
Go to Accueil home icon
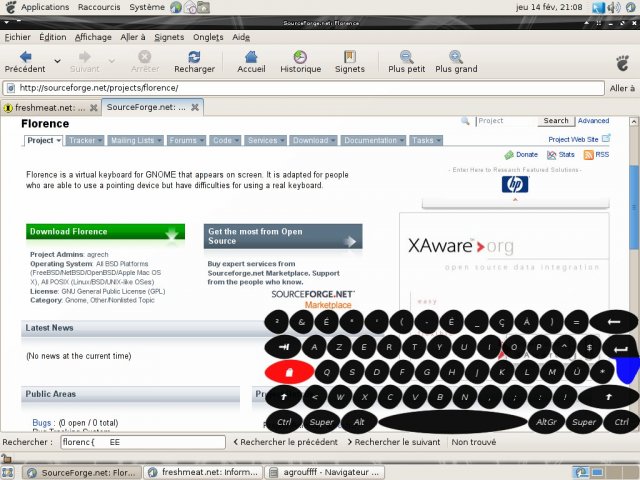(251, 57)
